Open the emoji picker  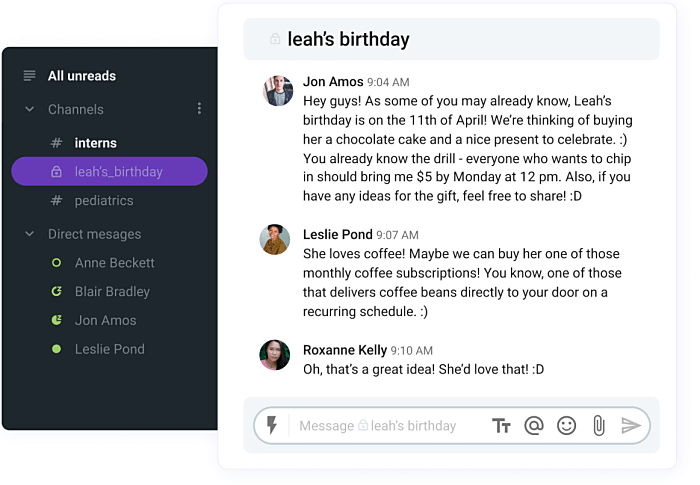pyautogui.click(x=566, y=426)
